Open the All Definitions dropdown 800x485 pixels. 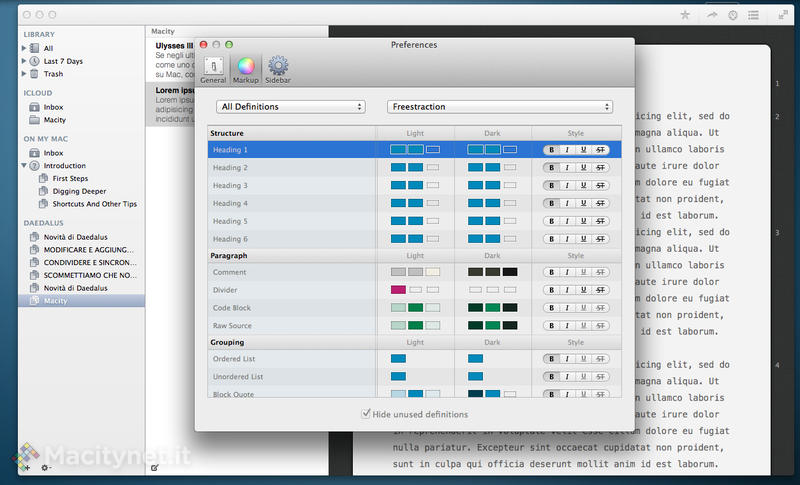291,107
